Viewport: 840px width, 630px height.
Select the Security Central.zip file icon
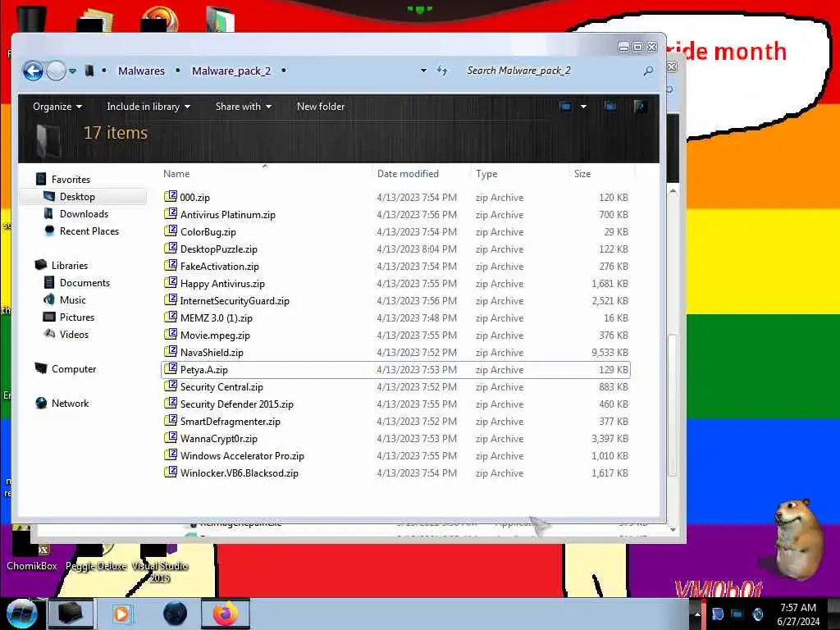(171, 386)
